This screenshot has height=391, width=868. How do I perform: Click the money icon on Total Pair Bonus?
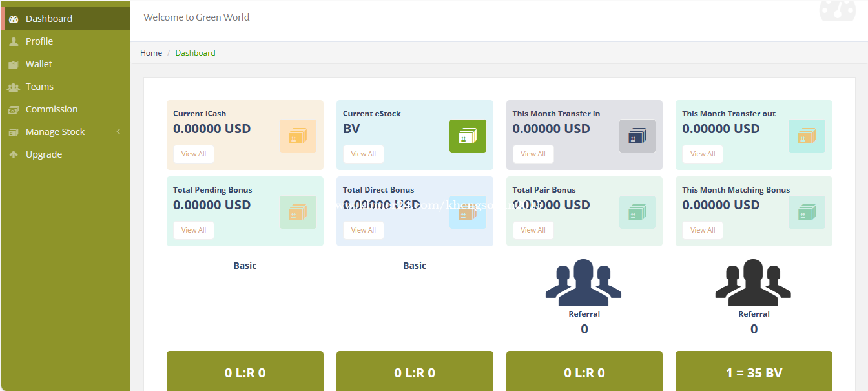[637, 212]
